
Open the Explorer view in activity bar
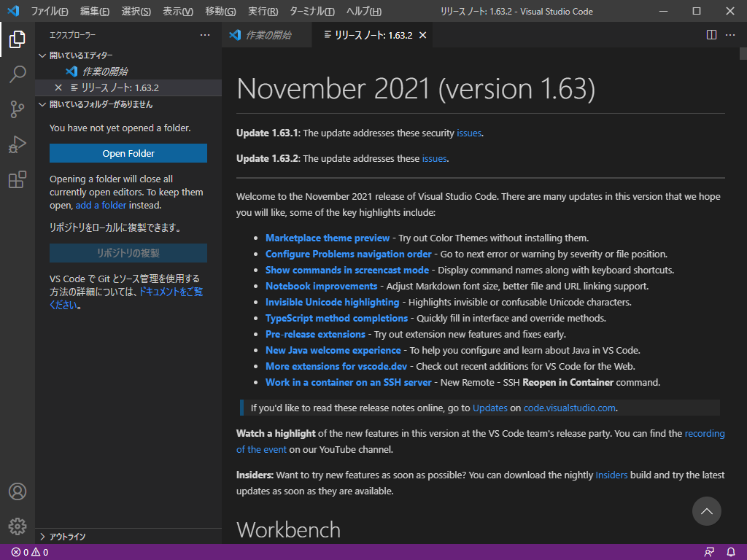pos(18,39)
